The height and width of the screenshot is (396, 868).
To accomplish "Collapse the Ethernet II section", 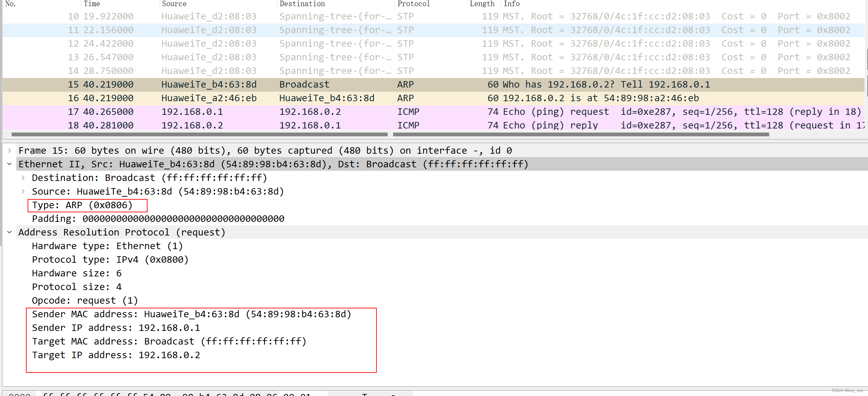I will click(x=10, y=164).
